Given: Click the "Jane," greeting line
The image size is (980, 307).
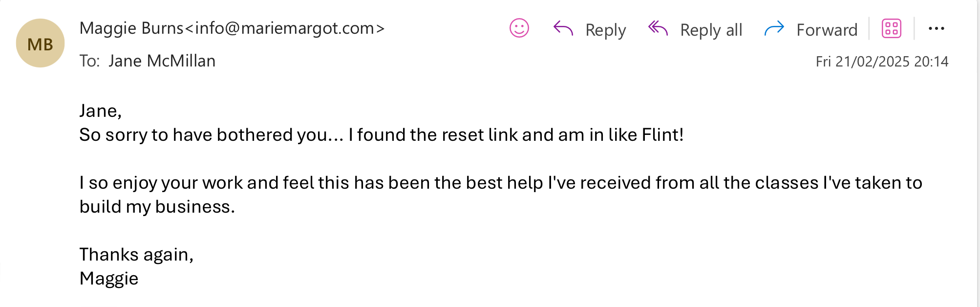Looking at the screenshot, I should tap(101, 111).
